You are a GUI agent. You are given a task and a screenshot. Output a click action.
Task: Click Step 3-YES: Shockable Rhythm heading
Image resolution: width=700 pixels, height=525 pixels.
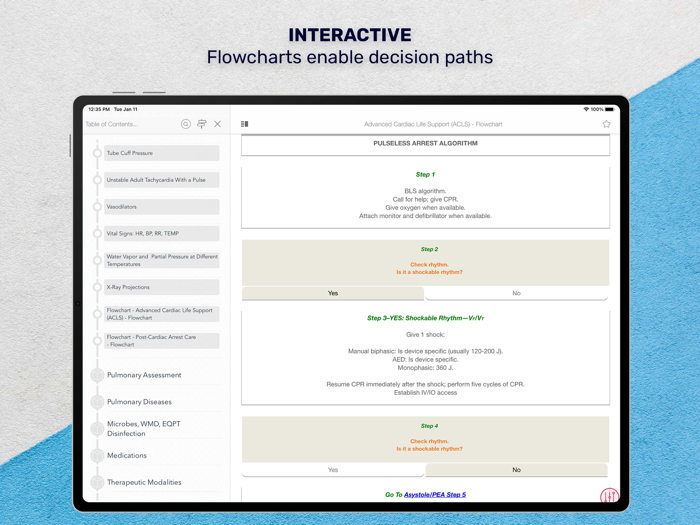pyautogui.click(x=425, y=318)
